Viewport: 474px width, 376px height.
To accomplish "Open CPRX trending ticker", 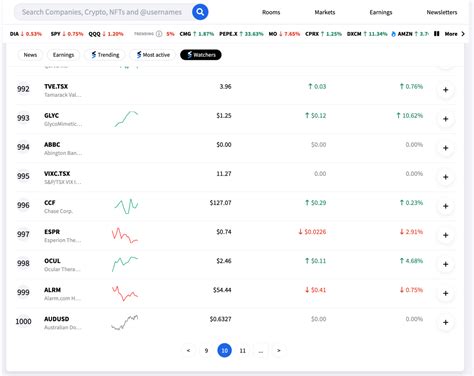I will (323, 34).
